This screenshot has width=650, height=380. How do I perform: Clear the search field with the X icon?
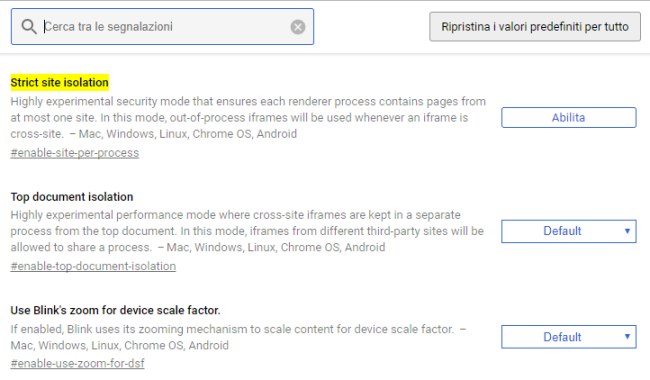298,27
